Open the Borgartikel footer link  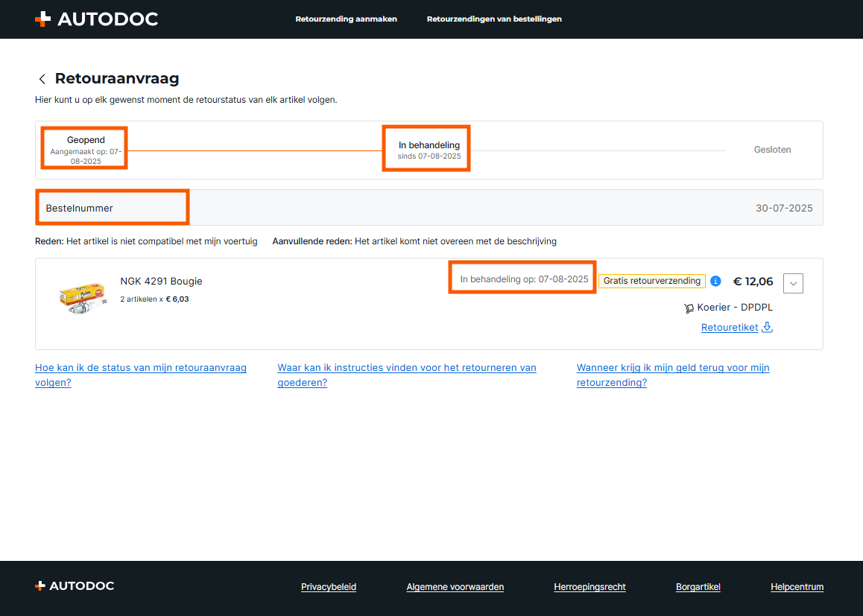[x=698, y=587]
